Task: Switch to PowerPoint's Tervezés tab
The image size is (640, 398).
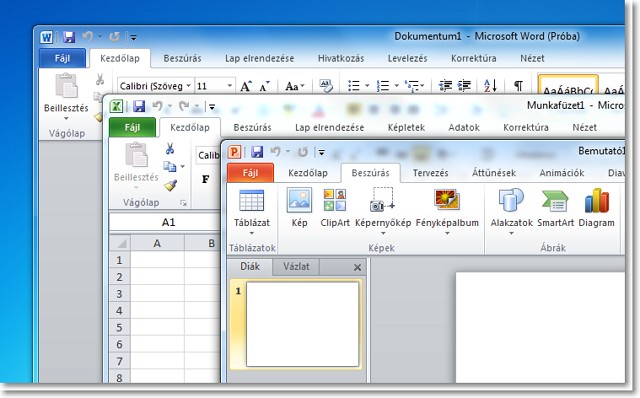Action: click(x=430, y=173)
